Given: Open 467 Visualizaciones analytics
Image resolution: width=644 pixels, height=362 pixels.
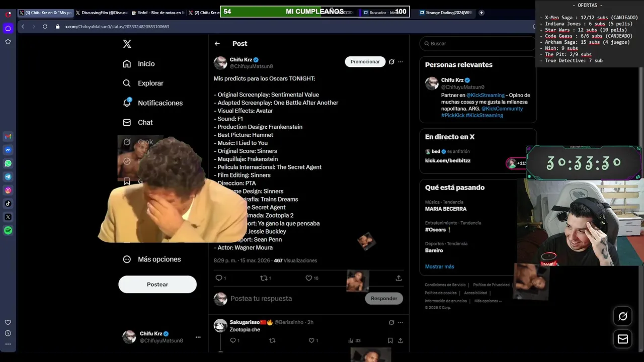Looking at the screenshot, I should 295,261.
